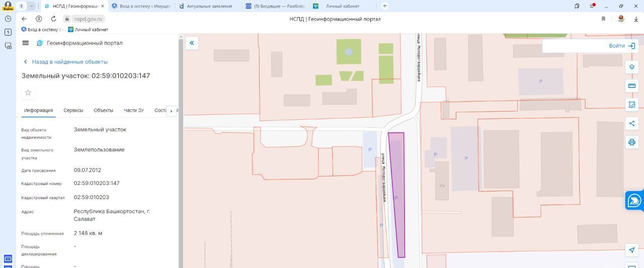Activate the area selection search tool
The width and height of the screenshot is (644, 268).
[632, 105]
